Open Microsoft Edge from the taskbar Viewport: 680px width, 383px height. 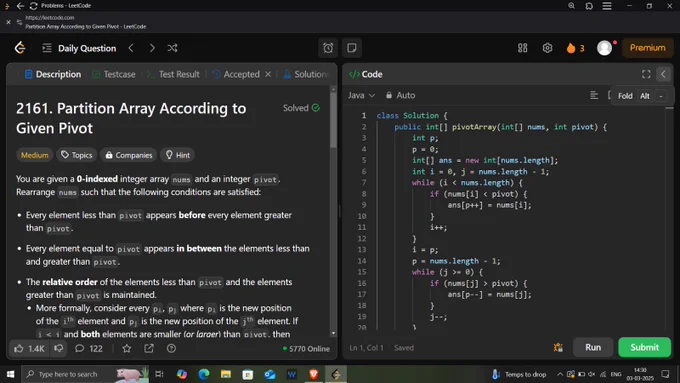click(204, 374)
